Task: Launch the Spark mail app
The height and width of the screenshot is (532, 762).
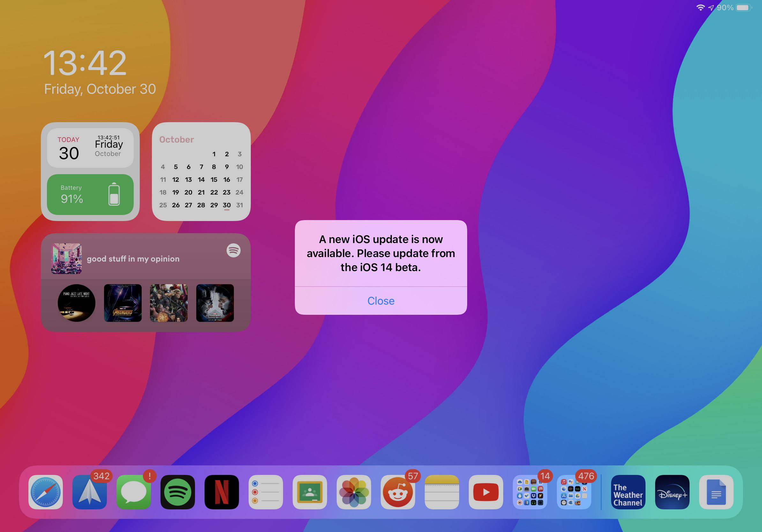Action: [x=90, y=492]
